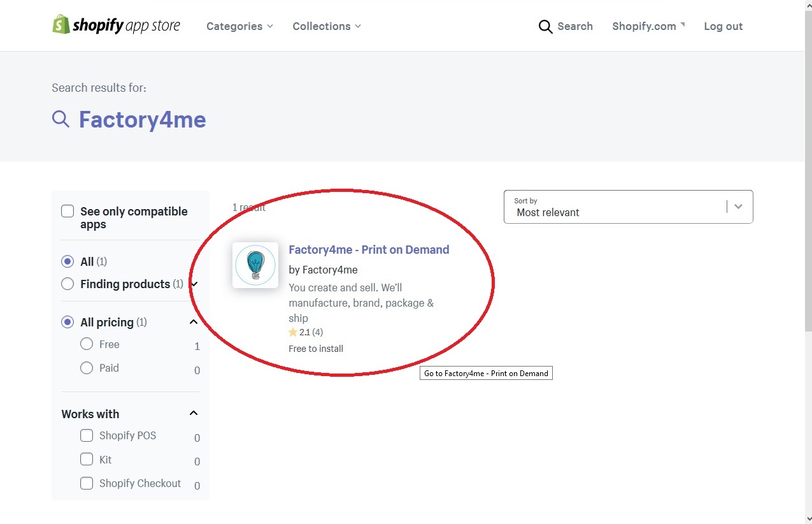Select the Free pricing option

pos(87,344)
